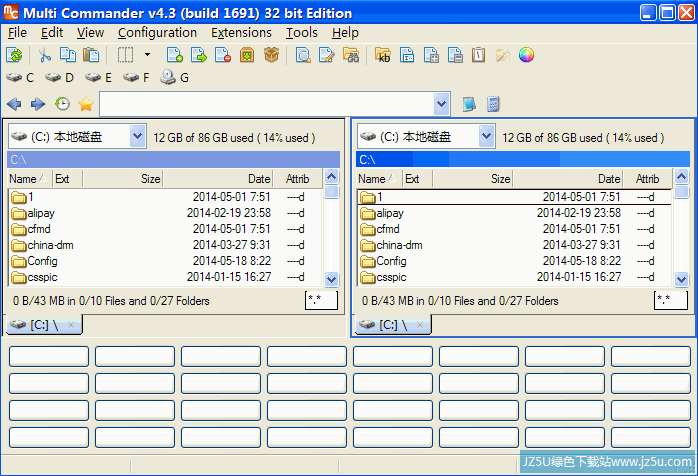Click the view file magnifier icon
Screen dimensions: 698x476
(x=303, y=55)
